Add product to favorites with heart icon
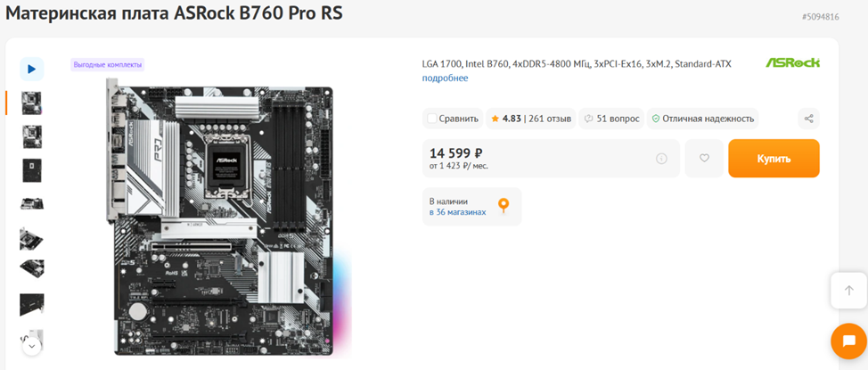The image size is (868, 370). 704,159
